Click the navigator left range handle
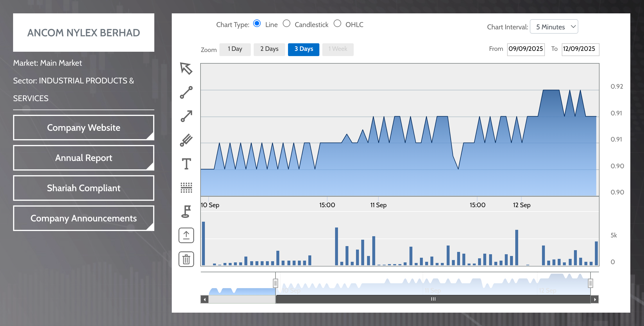 (276, 283)
